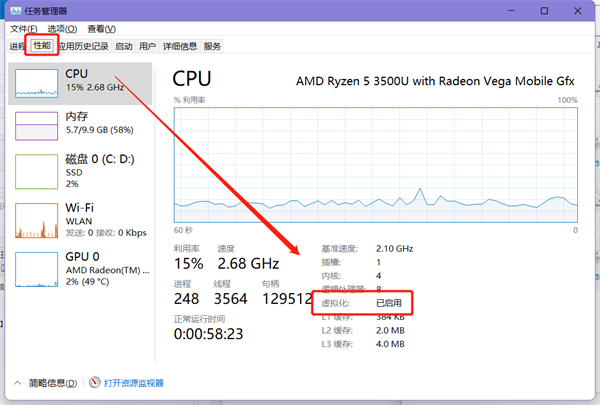Click the CPU utilization graph area
The width and height of the screenshot is (600, 405).
pyautogui.click(x=375, y=163)
